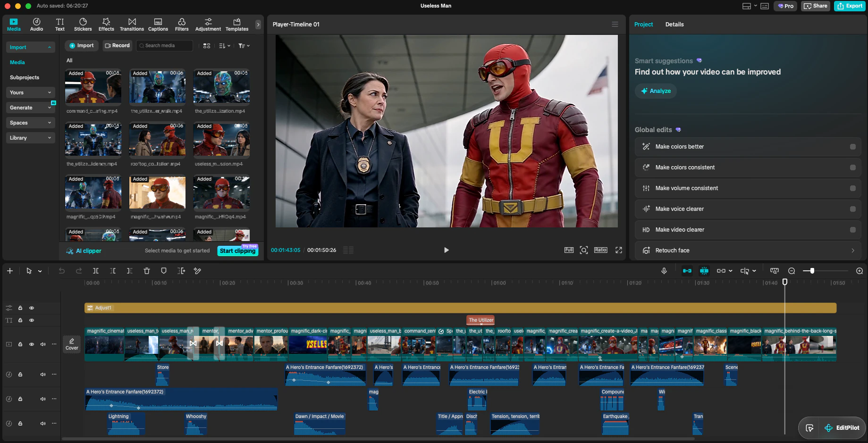
Task: Open the Audio panel
Action: click(x=36, y=25)
